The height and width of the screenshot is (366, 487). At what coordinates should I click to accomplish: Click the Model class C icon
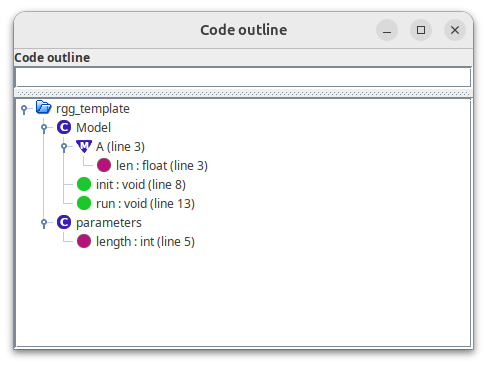64,127
